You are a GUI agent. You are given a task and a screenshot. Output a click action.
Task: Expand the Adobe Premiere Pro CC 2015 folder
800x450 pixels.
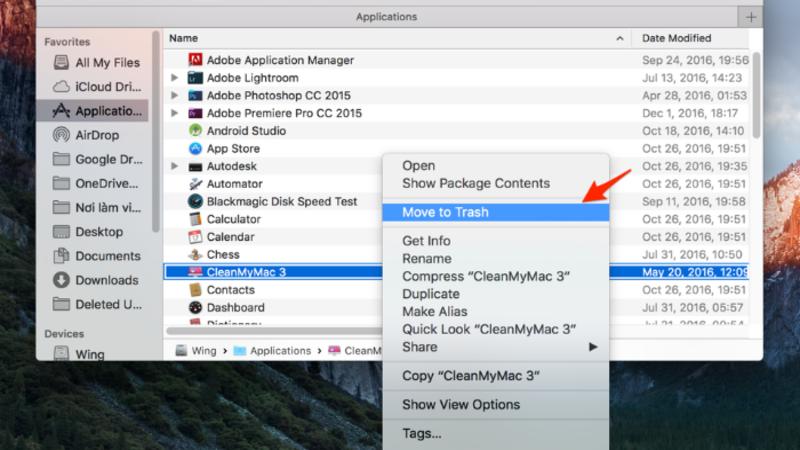pyautogui.click(x=174, y=113)
